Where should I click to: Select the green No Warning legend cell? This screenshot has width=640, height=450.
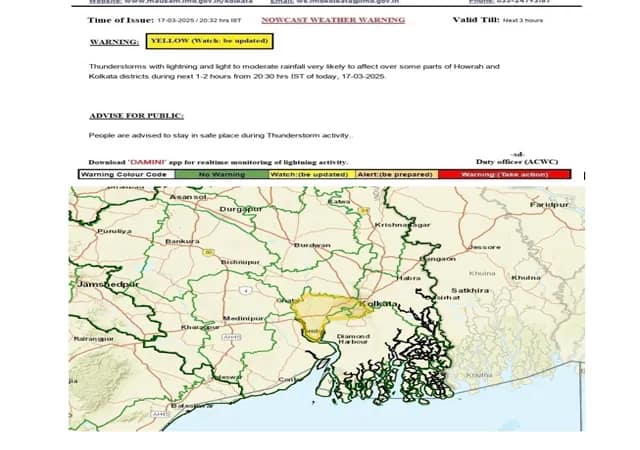coord(222,174)
